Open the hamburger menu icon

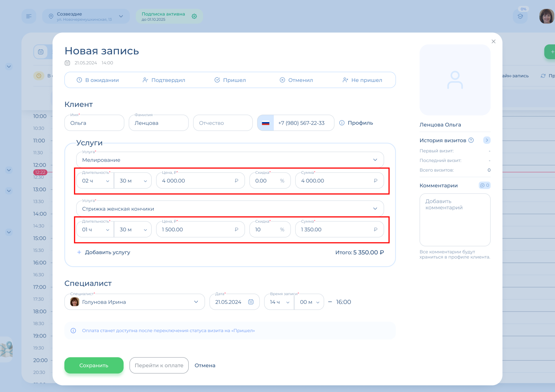tap(29, 16)
